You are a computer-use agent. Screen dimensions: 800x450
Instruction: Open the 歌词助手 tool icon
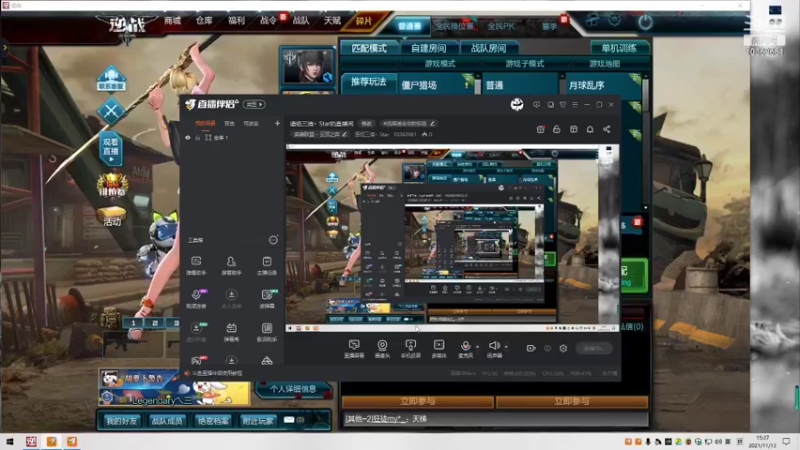(x=266, y=332)
